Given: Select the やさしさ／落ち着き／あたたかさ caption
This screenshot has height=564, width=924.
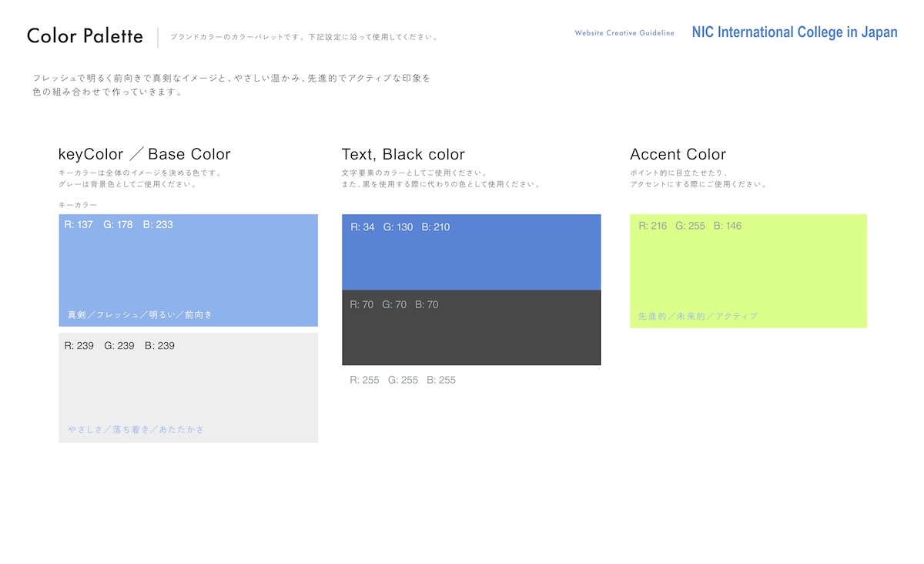Looking at the screenshot, I should click(x=136, y=429).
